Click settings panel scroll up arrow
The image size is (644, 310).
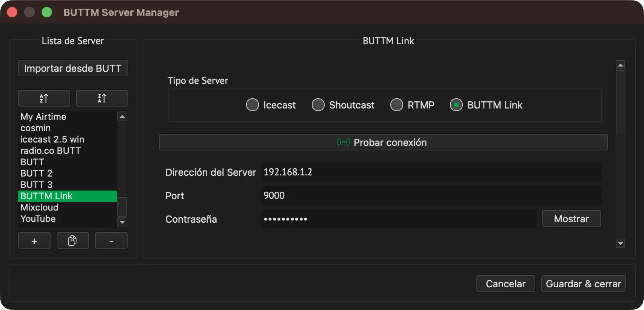point(620,65)
